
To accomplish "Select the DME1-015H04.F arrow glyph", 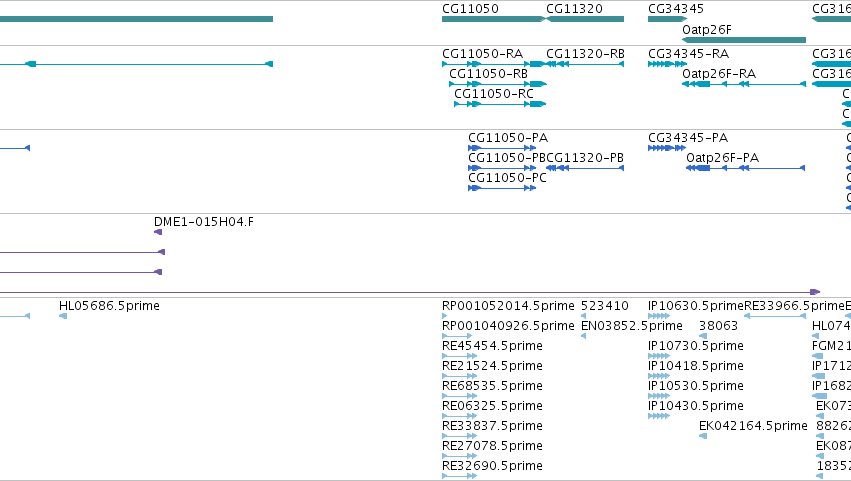I will click(158, 232).
